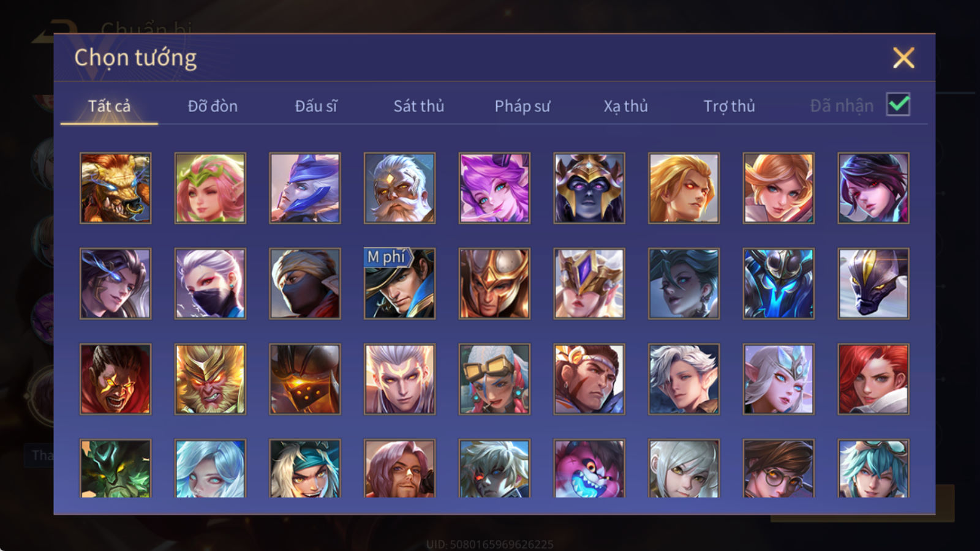Pick the purple-haired girl with horns
The image size is (980, 551).
point(494,188)
